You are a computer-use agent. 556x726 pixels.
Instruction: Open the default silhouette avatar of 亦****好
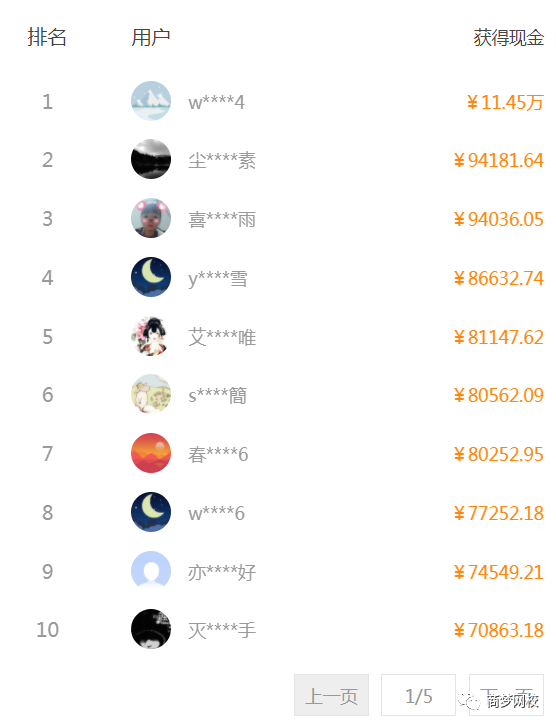(151, 570)
